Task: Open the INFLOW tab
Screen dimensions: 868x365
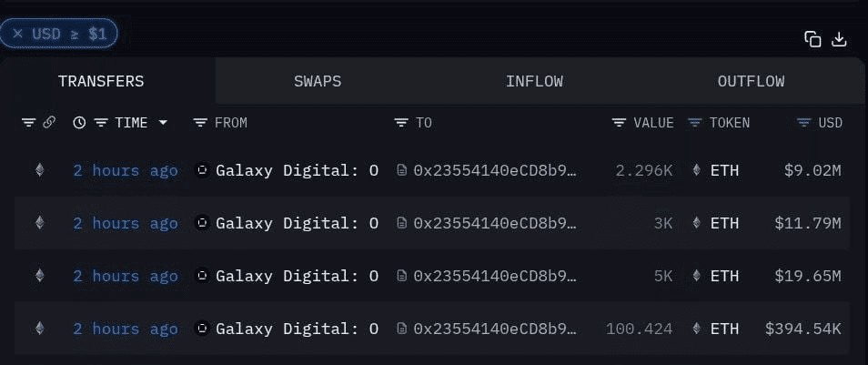Action: pyautogui.click(x=534, y=81)
